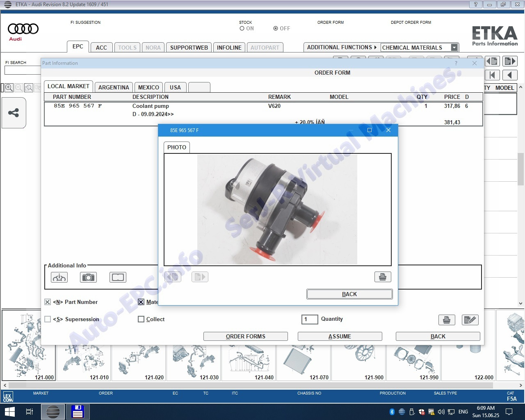Viewport: 525px width, 420px height.
Task: Select the Stock ON radio button
Action: coord(242,29)
